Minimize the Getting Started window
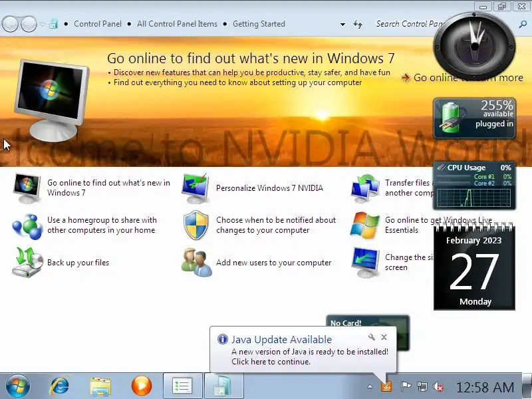 click(483, 7)
